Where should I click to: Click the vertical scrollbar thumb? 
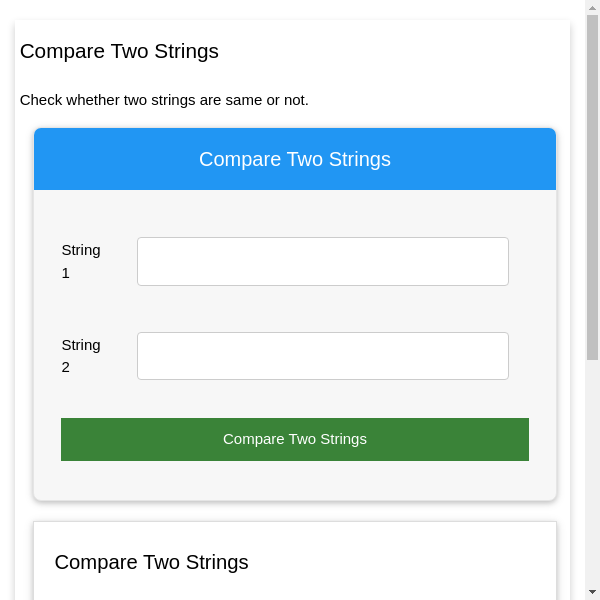pyautogui.click(x=592, y=180)
